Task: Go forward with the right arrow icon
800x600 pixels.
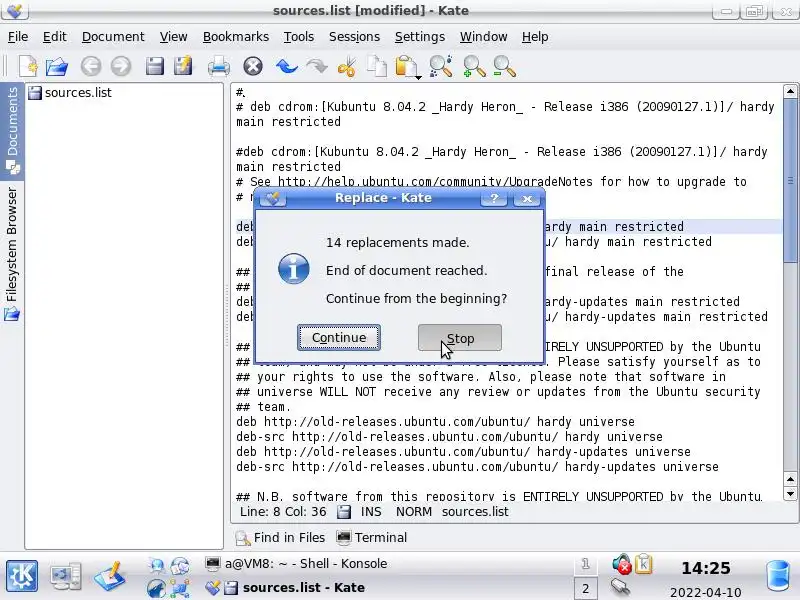Action: [121, 66]
